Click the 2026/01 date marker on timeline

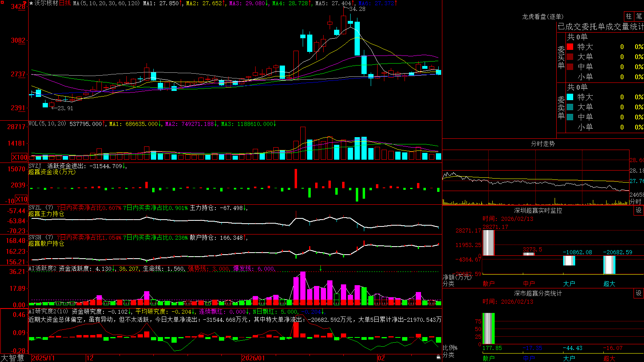(254, 358)
